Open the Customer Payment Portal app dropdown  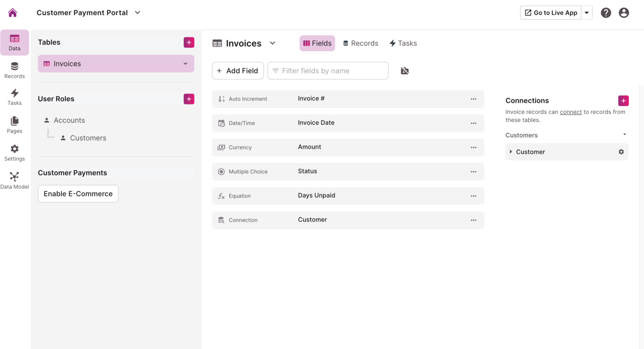137,13
